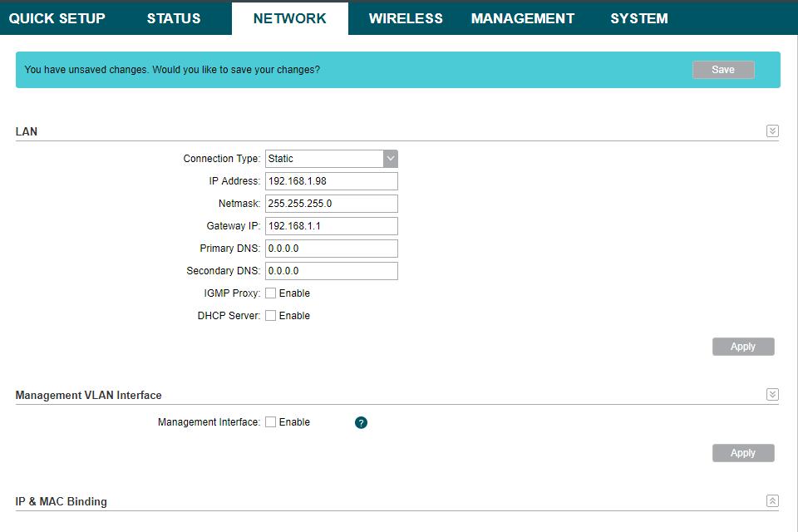Click the IP Address input field
Image resolution: width=798 pixels, height=532 pixels.
(332, 181)
